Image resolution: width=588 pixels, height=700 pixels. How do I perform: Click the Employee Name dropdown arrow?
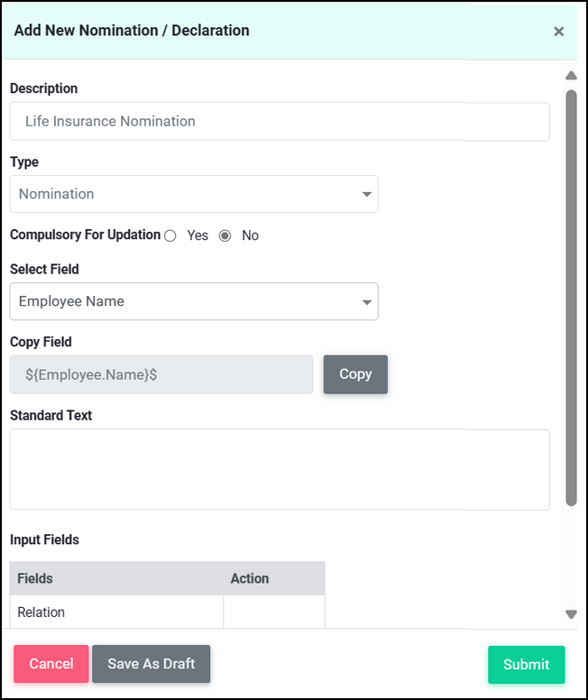tap(366, 302)
